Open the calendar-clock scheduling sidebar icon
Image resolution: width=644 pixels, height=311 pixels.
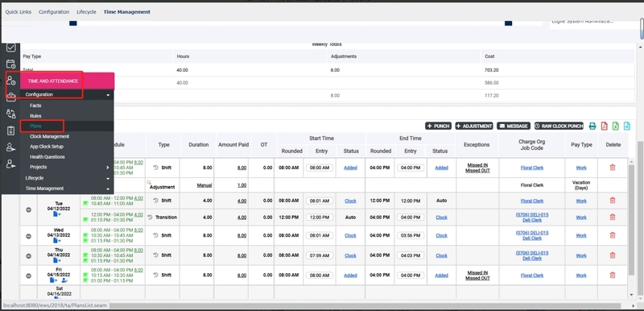(11, 64)
